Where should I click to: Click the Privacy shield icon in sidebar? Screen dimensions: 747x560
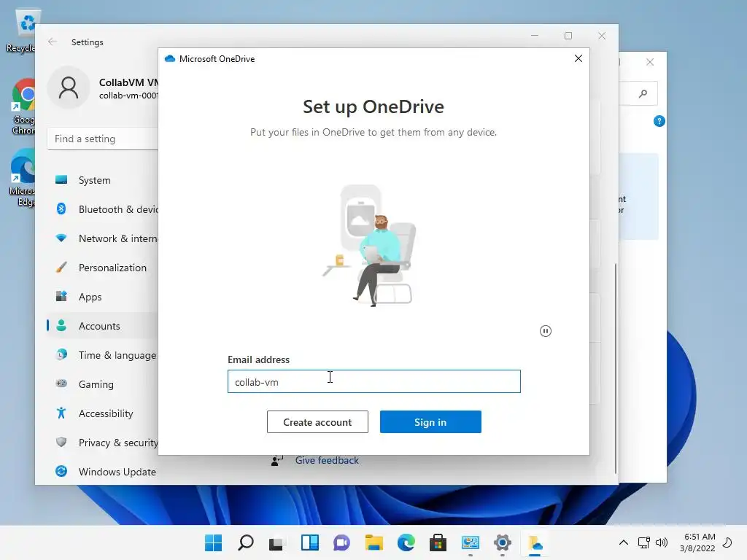pos(61,442)
